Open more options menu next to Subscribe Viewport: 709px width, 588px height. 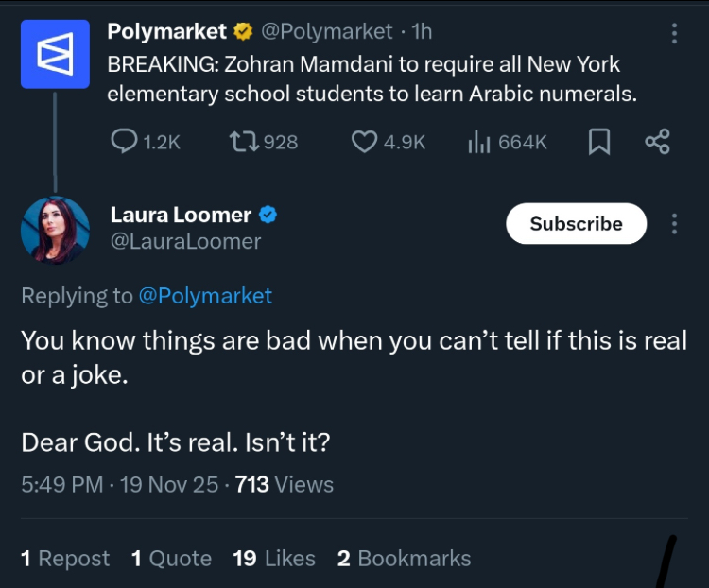tap(674, 224)
